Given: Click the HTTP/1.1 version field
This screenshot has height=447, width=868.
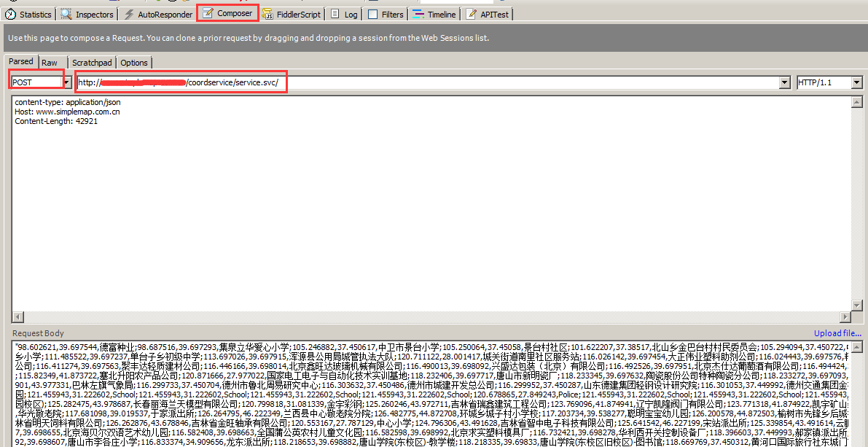Looking at the screenshot, I should point(824,82).
